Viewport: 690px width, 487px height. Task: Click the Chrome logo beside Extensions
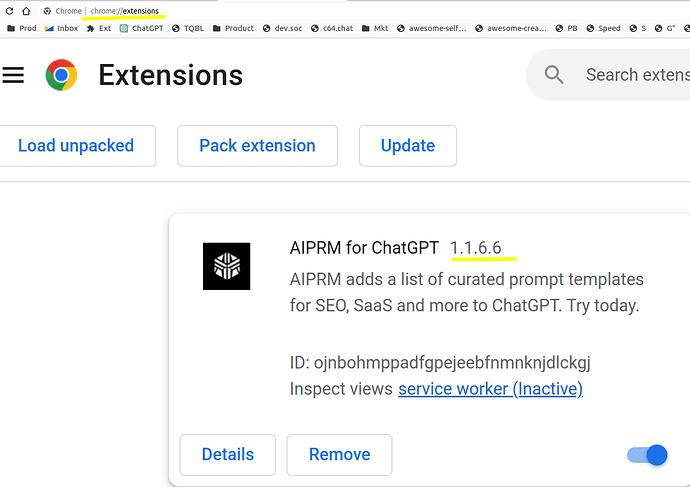pyautogui.click(x=61, y=75)
